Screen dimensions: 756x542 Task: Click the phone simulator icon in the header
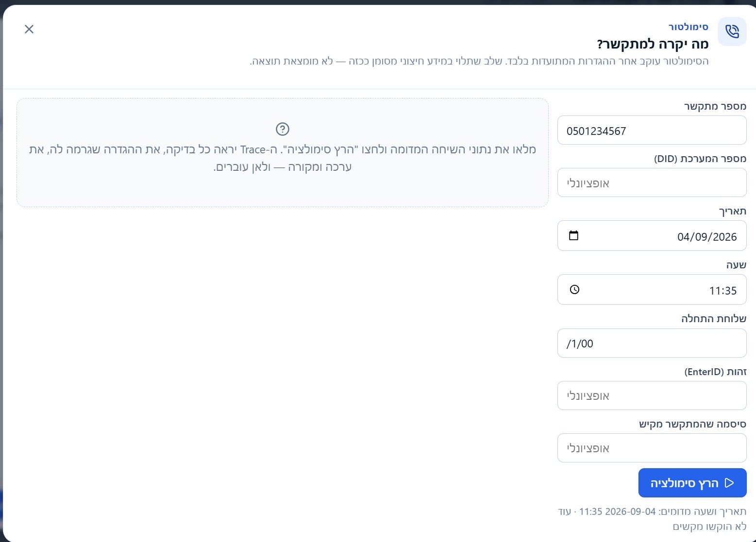(x=732, y=32)
